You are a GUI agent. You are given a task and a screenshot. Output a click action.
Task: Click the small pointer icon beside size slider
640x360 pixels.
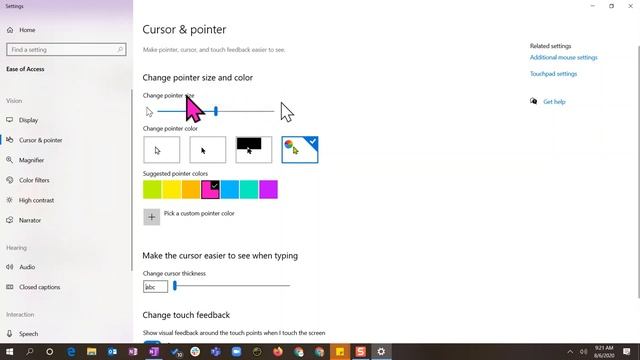[149, 112]
